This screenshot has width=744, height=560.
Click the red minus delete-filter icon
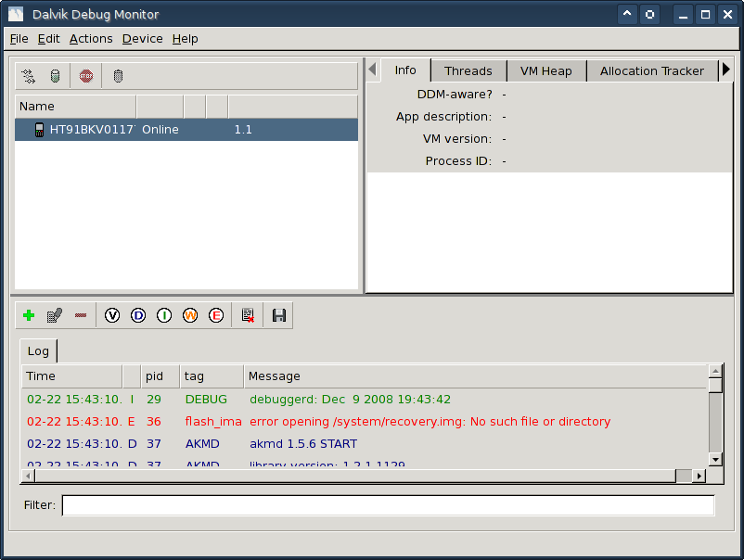[81, 315]
